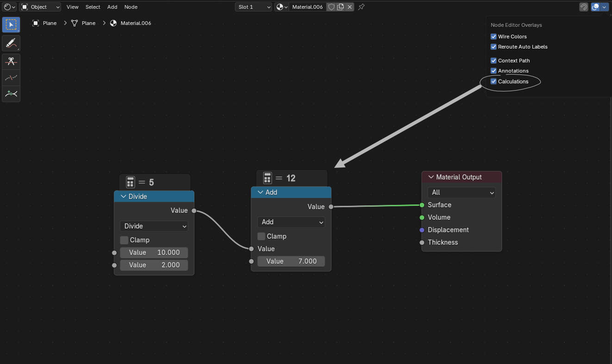612x364 pixels.
Task: Turn off the Annotations overlay
Action: click(494, 71)
